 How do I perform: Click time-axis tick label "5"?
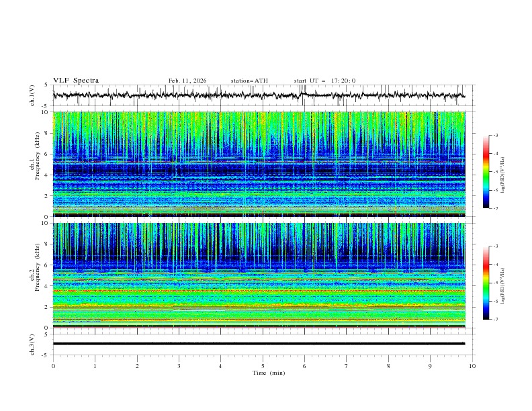(263, 366)
